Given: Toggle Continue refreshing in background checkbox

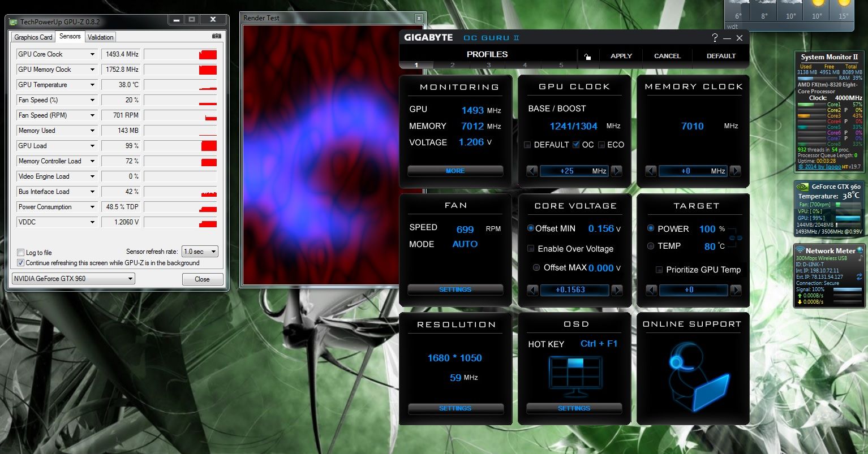Looking at the screenshot, I should (x=21, y=263).
